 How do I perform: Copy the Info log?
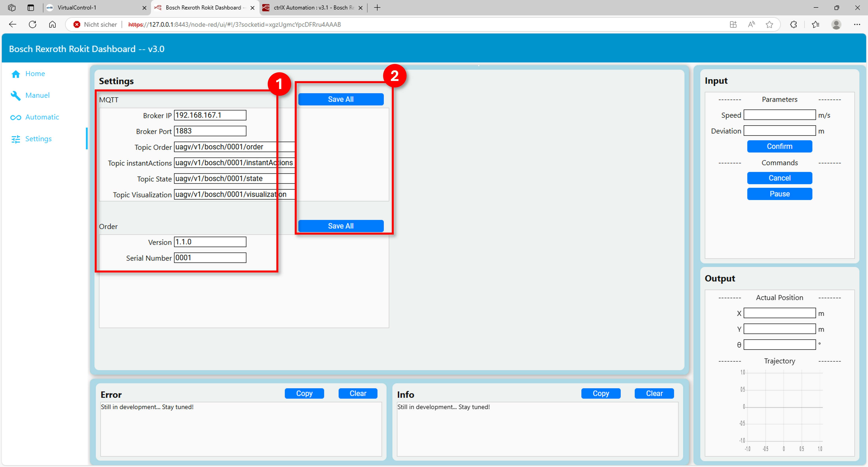tap(600, 393)
